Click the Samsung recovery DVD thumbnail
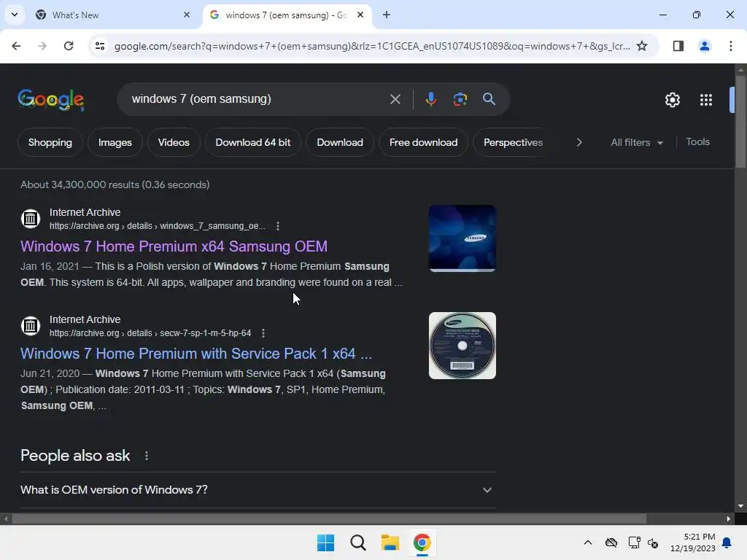The width and height of the screenshot is (747, 560). tap(462, 345)
